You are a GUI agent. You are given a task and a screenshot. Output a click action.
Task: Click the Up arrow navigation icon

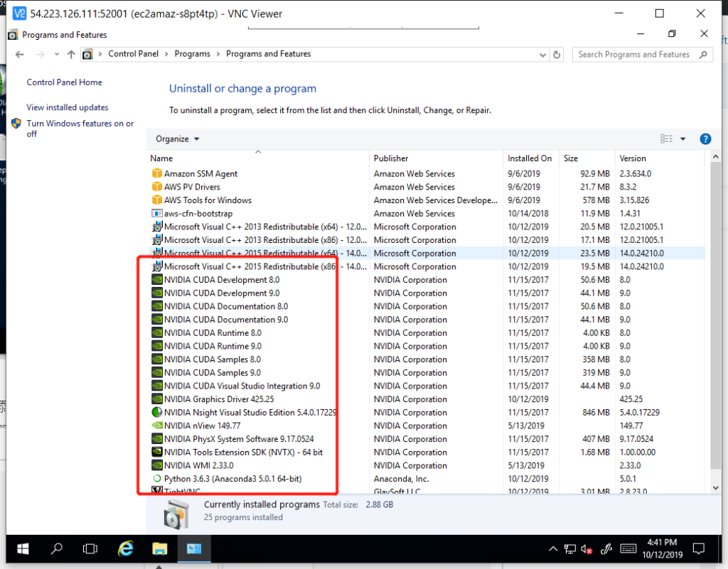point(71,55)
